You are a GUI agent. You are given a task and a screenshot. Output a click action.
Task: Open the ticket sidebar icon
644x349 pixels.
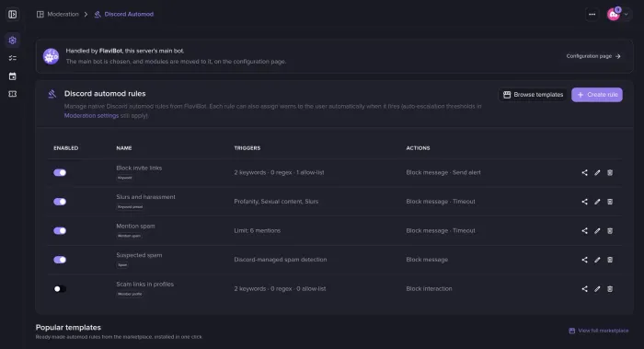(x=12, y=94)
